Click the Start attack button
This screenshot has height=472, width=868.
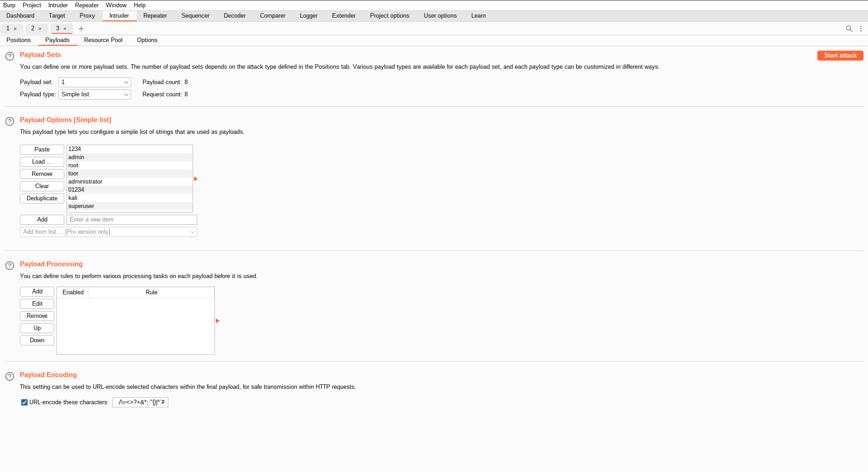pos(840,56)
